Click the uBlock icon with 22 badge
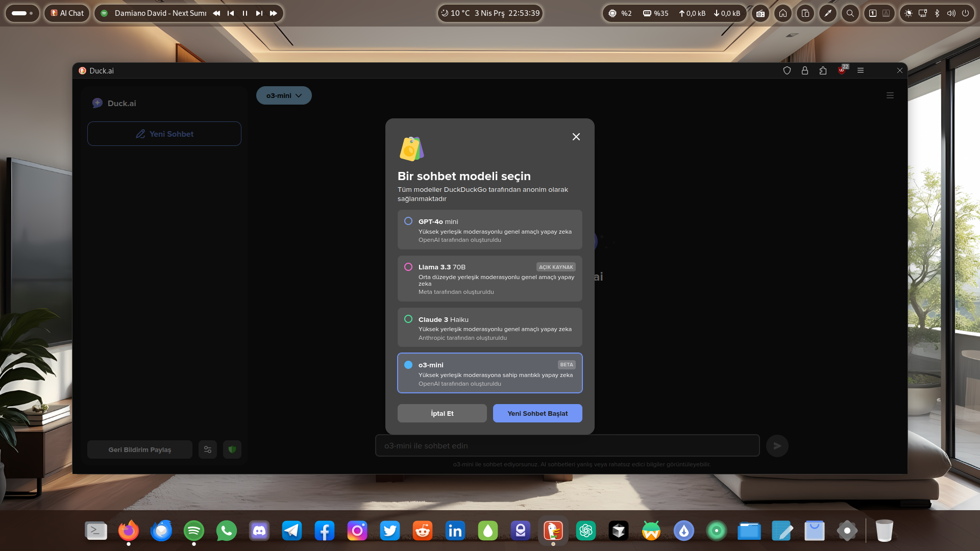980x551 pixels. point(842,70)
